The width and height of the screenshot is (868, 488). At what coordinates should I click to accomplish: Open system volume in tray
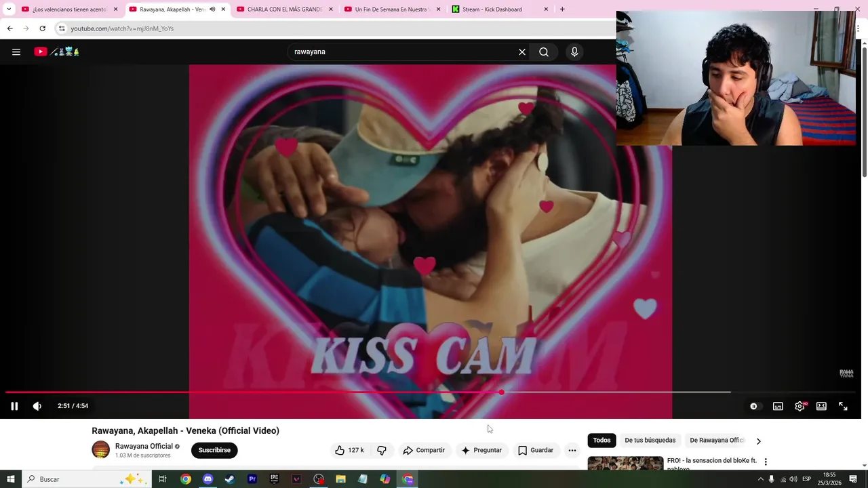pos(793,479)
